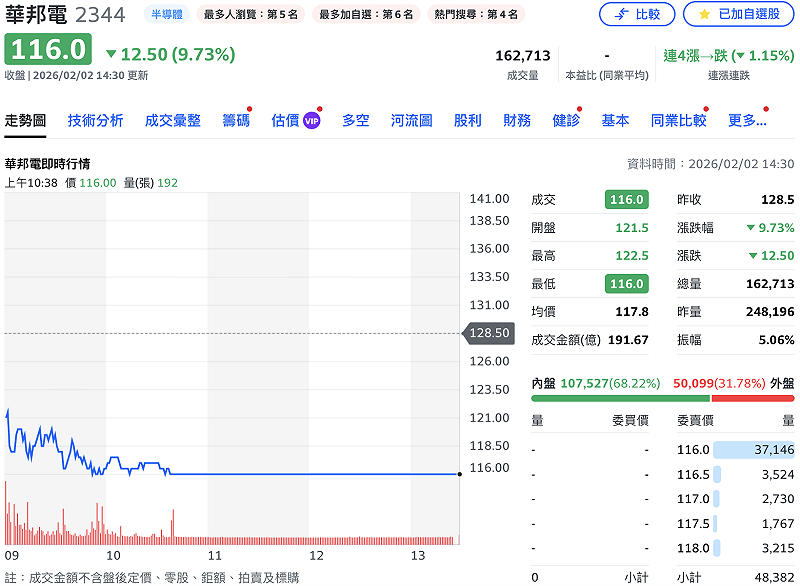Screen dimensions: 800x586
Task: Open the 技術分析 tab
Action: point(95,120)
